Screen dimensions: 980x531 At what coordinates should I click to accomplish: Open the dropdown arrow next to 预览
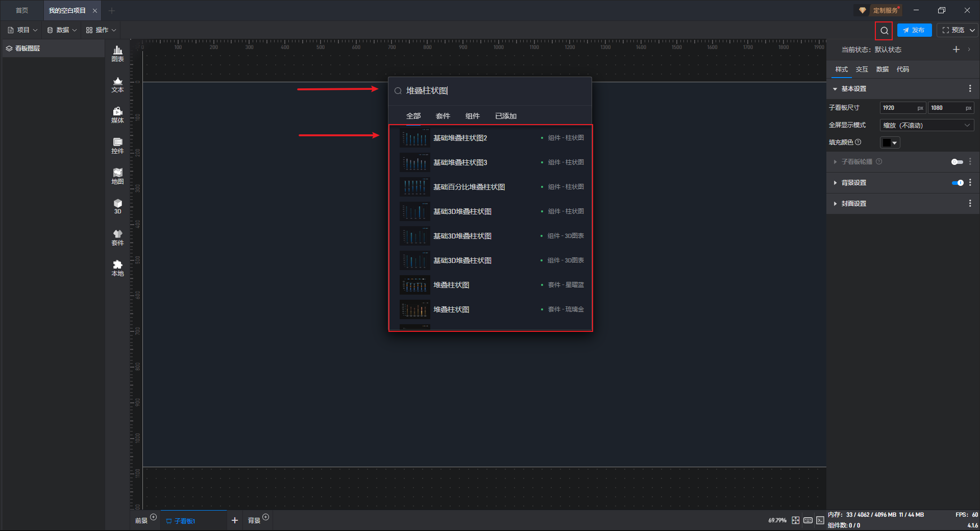pos(972,31)
